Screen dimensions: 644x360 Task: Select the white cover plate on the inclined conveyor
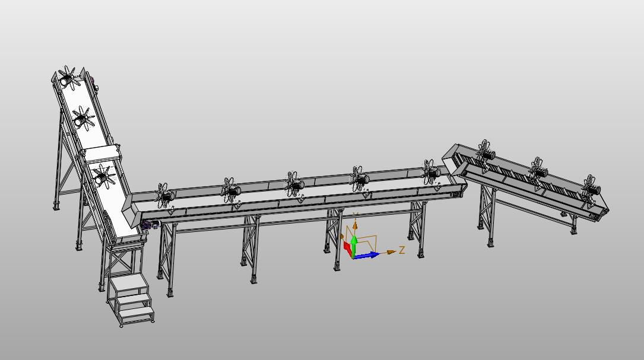[x=101, y=155]
